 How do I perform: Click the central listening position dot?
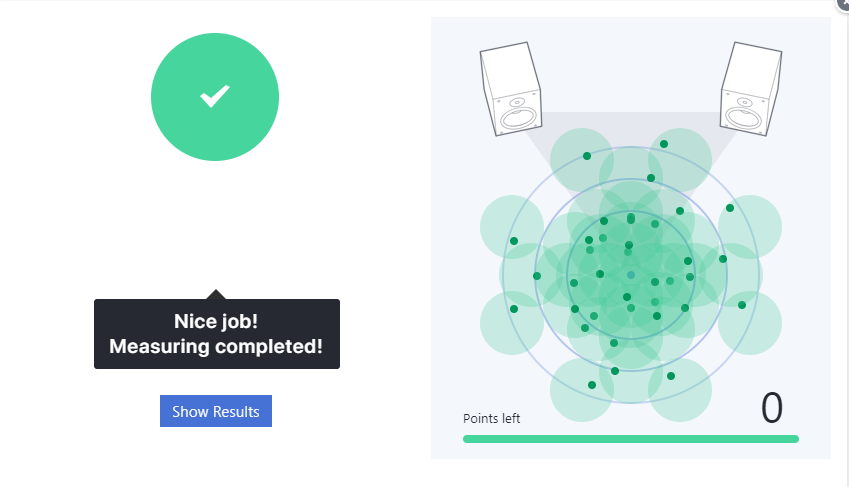tap(631, 275)
